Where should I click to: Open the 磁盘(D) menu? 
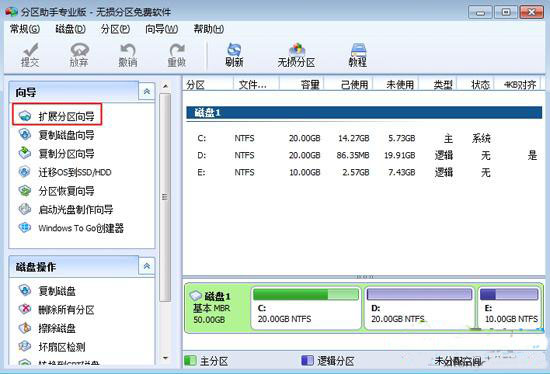click(71, 29)
